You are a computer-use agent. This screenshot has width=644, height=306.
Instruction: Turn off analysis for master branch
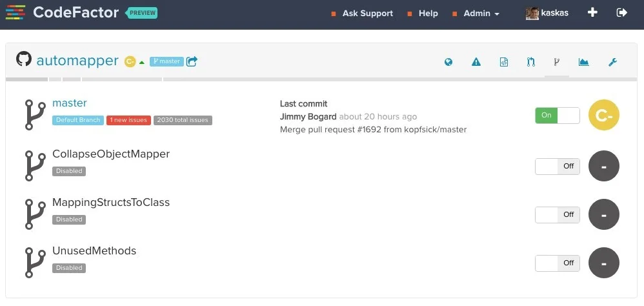558,116
